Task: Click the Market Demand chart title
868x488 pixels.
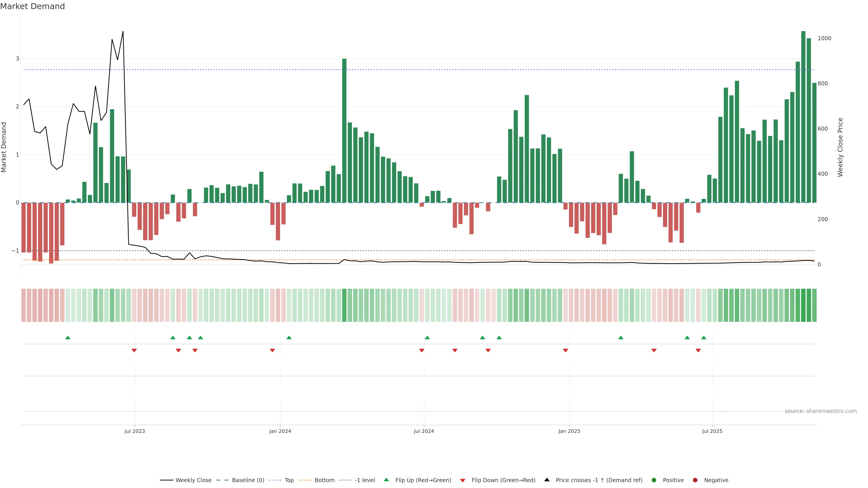Action: [x=32, y=6]
